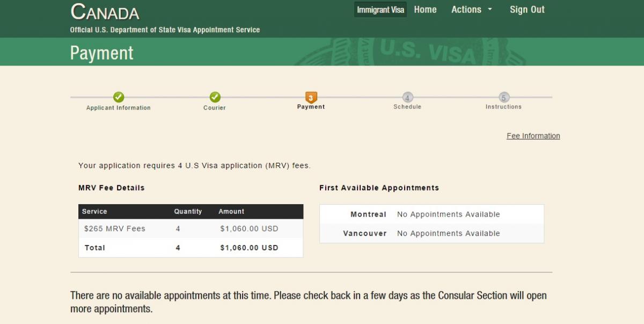Click the $265 MRV Fees table row
This screenshot has height=324, width=644.
191,229
